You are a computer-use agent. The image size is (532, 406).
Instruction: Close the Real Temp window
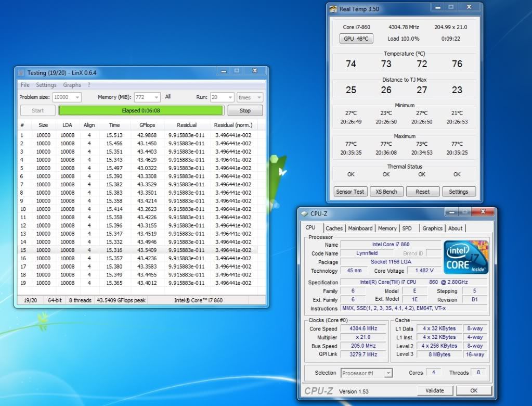pos(469,7)
